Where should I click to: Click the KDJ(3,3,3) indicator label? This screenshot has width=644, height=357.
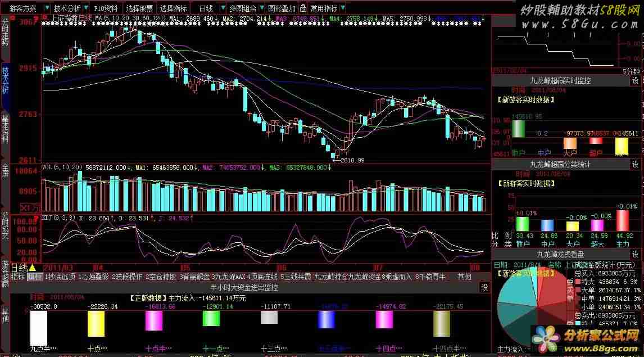[x=59, y=218]
